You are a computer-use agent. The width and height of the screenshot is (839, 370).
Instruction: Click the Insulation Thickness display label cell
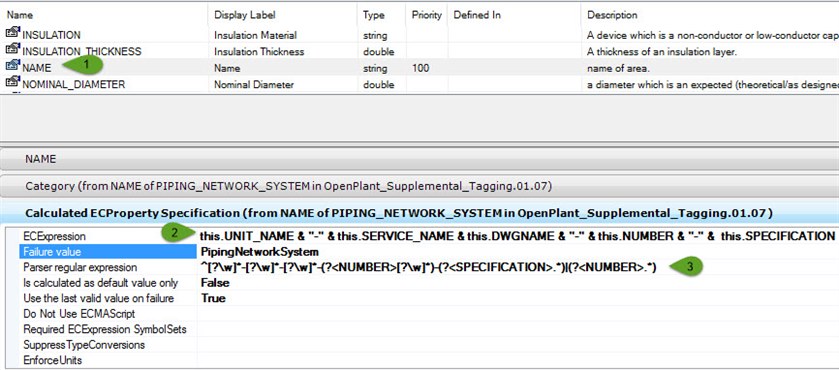coord(259,52)
